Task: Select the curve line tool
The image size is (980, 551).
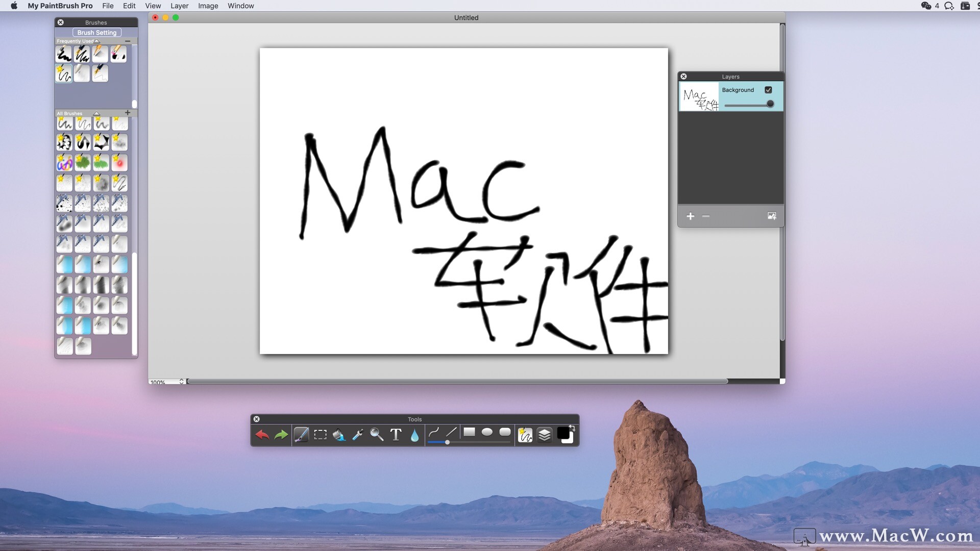Action: click(x=434, y=432)
